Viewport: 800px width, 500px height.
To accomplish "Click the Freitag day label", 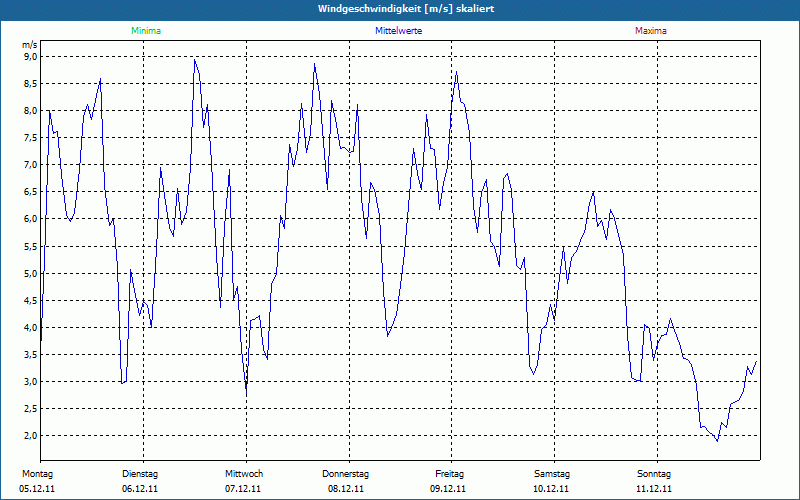I will (x=449, y=474).
